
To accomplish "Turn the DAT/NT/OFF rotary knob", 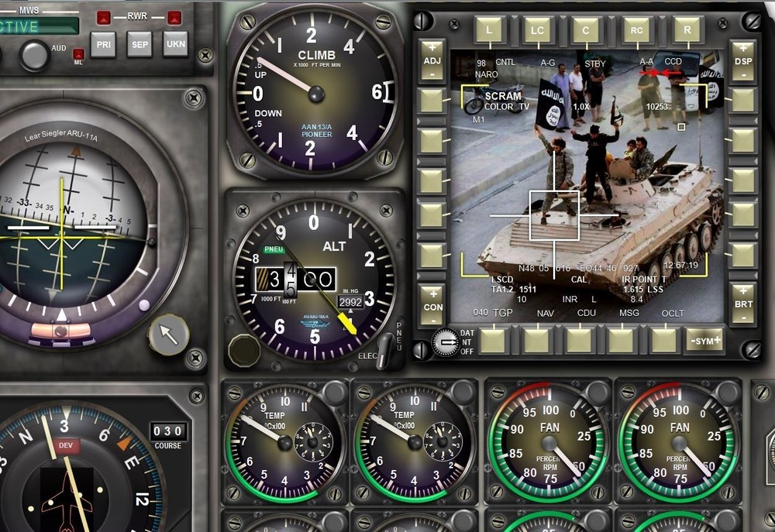I will pyautogui.click(x=446, y=342).
